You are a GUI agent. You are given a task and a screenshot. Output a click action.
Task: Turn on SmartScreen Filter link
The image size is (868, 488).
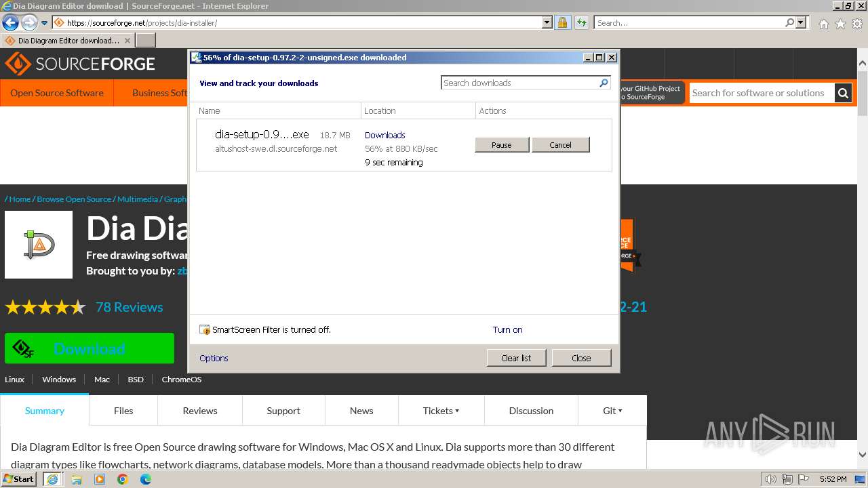point(507,329)
